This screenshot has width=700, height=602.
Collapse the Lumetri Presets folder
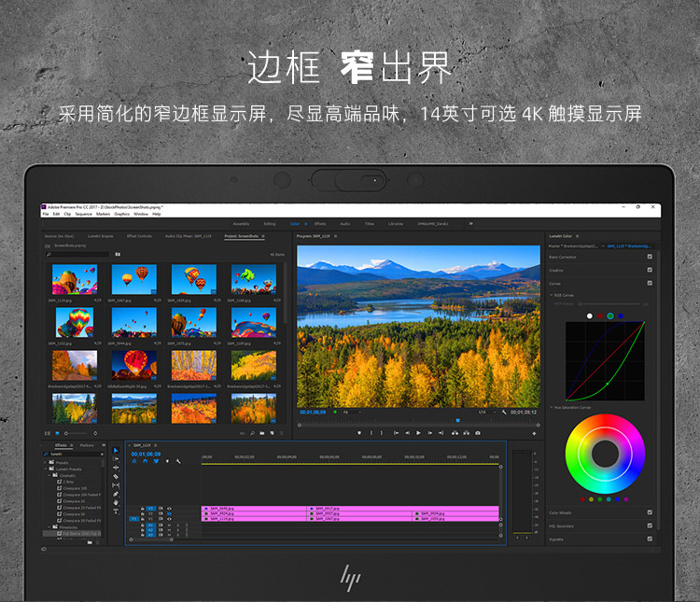coord(46,469)
